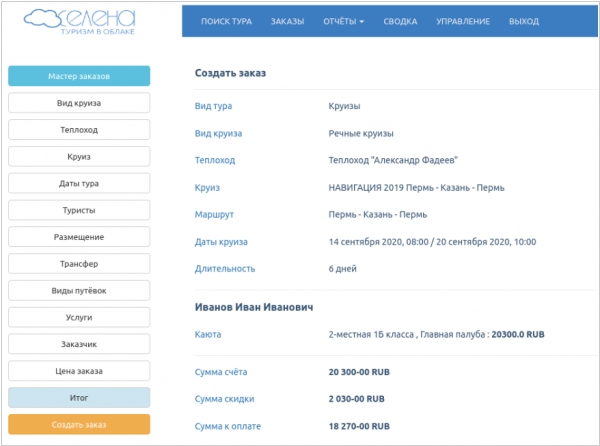Expand the ОТЧЁТЫ dropdown menu
600x446 pixels.
344,21
